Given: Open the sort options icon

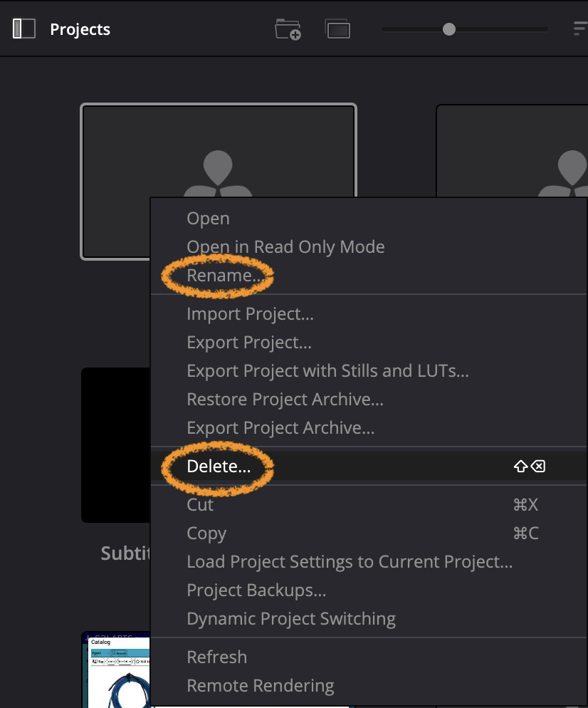Looking at the screenshot, I should click(580, 29).
